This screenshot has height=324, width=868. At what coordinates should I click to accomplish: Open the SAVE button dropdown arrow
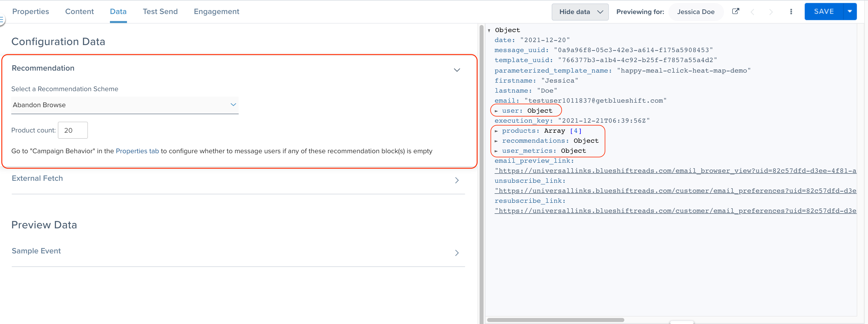point(850,12)
